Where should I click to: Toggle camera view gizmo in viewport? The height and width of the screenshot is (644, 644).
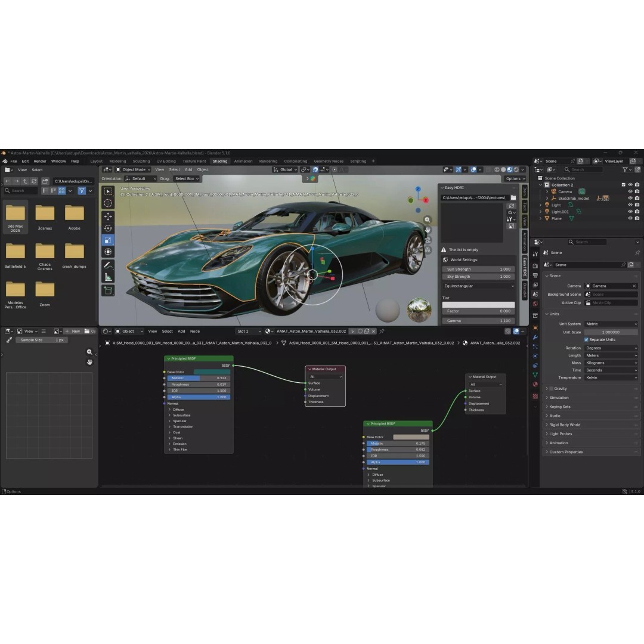tap(428, 240)
